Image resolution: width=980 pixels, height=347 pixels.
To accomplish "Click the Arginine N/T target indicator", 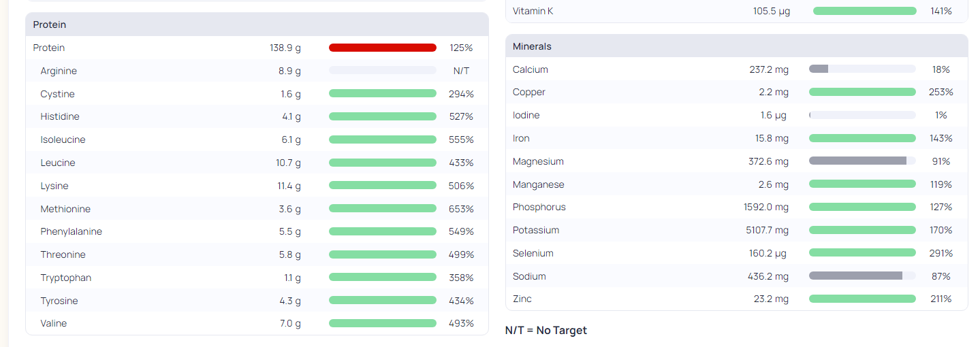I will click(461, 71).
